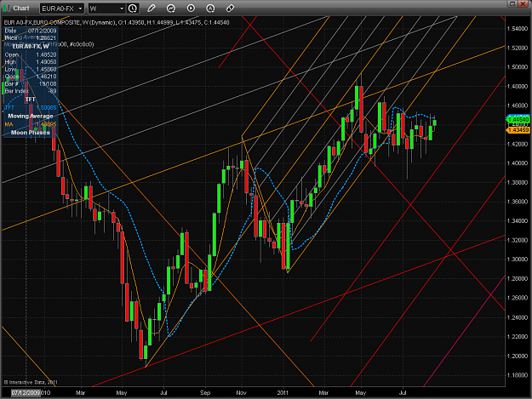Click the Nov label on time axis
Image resolution: width=532 pixels, height=399 pixels.
tap(241, 392)
